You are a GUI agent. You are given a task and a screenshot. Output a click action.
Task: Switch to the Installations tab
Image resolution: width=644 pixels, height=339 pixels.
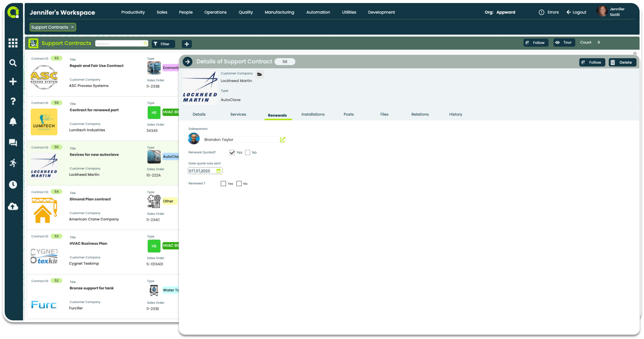(313, 114)
